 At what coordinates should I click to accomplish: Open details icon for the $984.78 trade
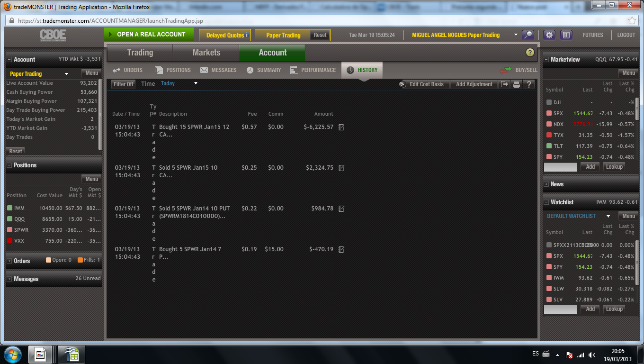tap(341, 209)
